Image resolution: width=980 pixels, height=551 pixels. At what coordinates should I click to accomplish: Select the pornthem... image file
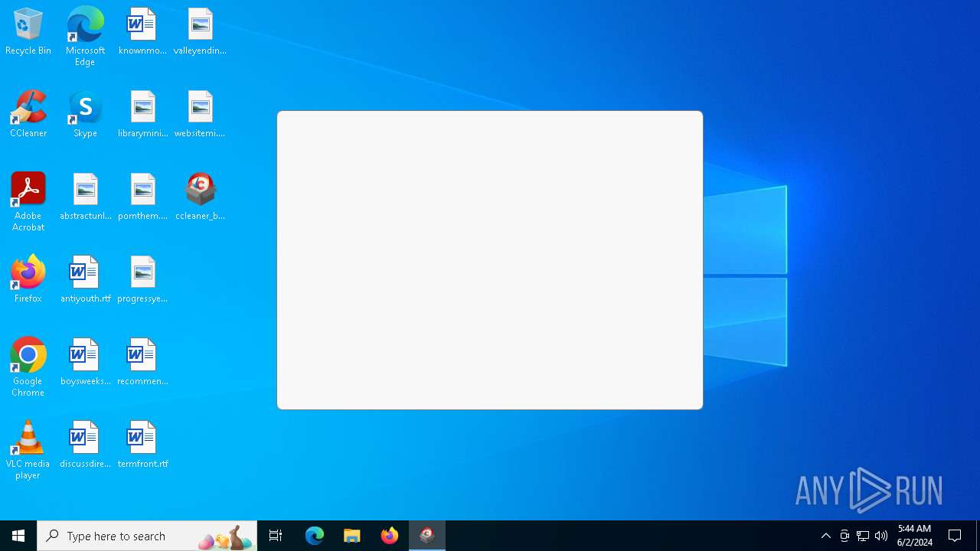click(x=142, y=197)
